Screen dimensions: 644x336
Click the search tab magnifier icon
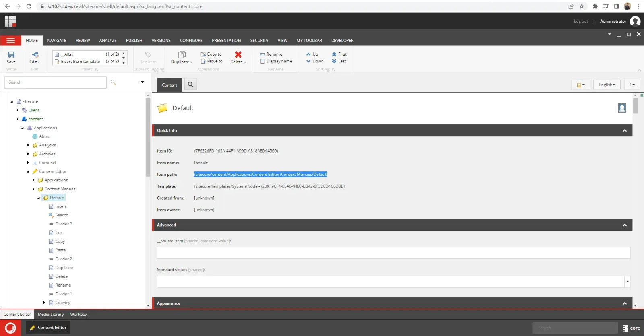190,85
